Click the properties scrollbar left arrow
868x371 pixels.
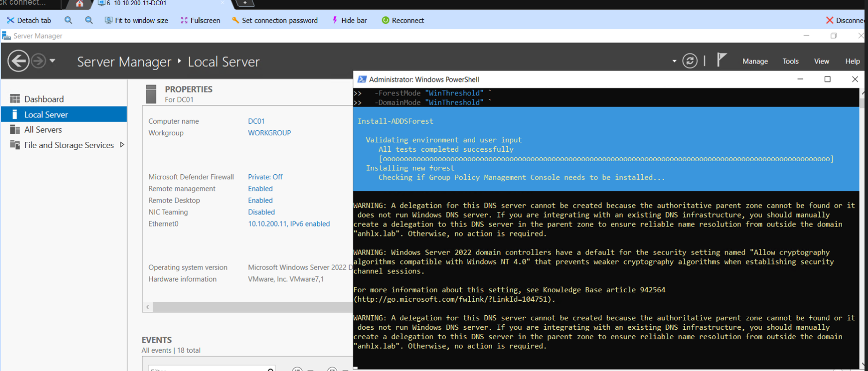148,307
